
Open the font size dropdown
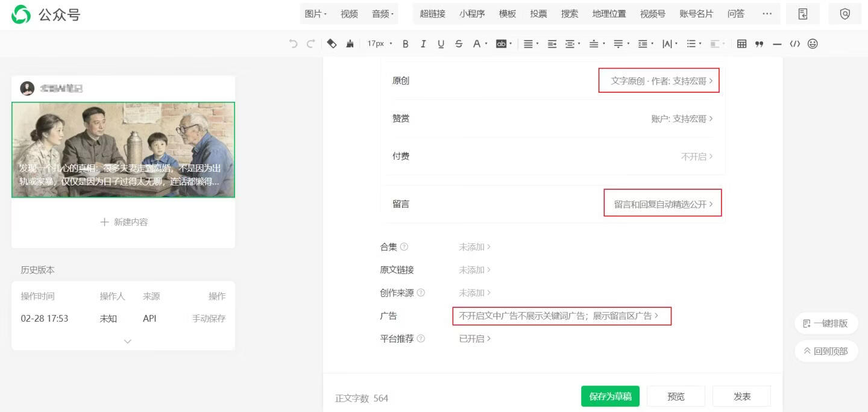tap(380, 43)
